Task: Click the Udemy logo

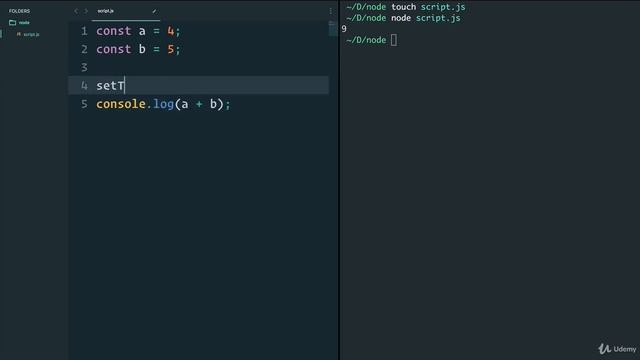Action: coord(617,349)
